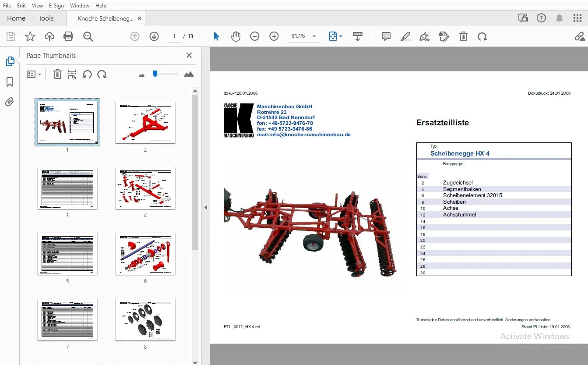Rotate page counterclockwise in thumbnails panel
Viewport: 588px width, 365px height.
coord(87,74)
